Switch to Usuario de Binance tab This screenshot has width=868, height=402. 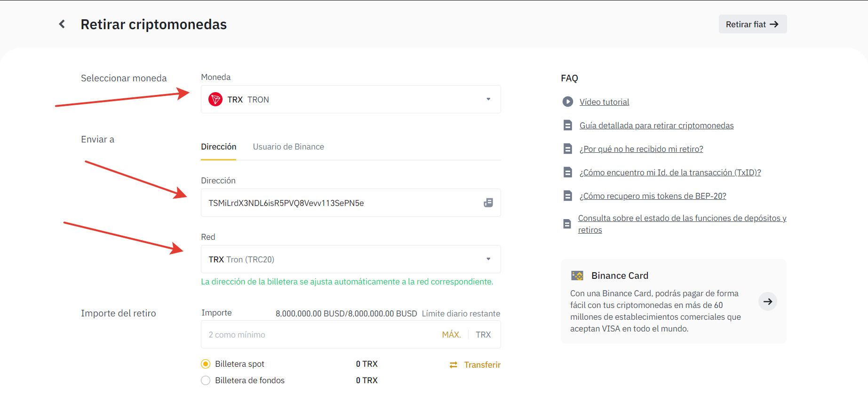point(288,147)
